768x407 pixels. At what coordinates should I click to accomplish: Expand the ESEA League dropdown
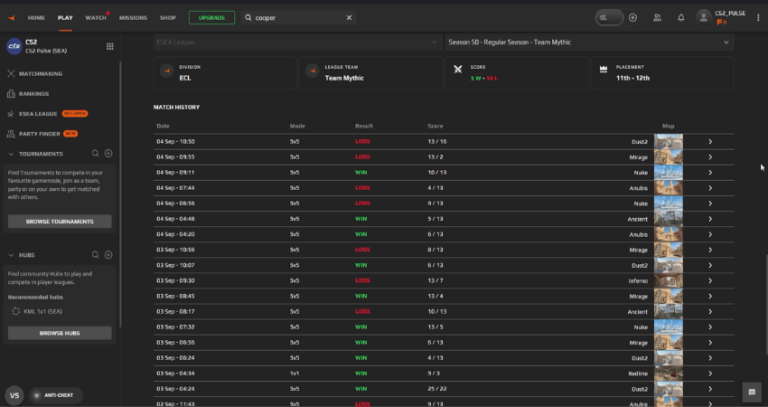point(295,43)
